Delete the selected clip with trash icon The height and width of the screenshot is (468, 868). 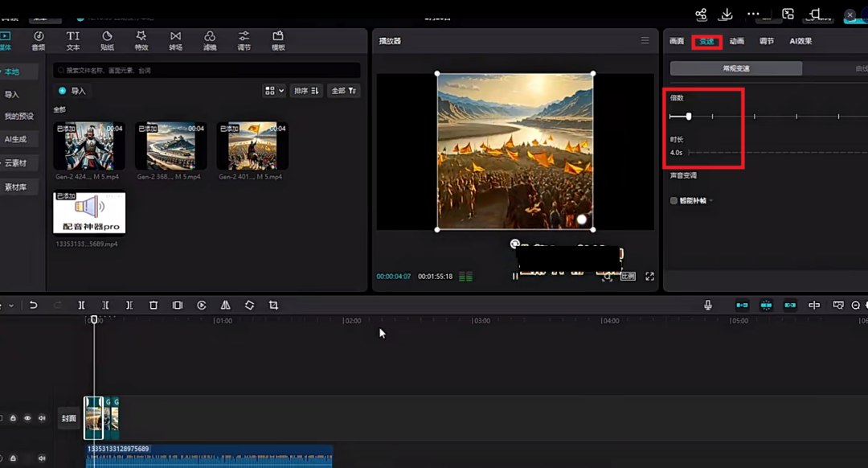pyautogui.click(x=154, y=306)
